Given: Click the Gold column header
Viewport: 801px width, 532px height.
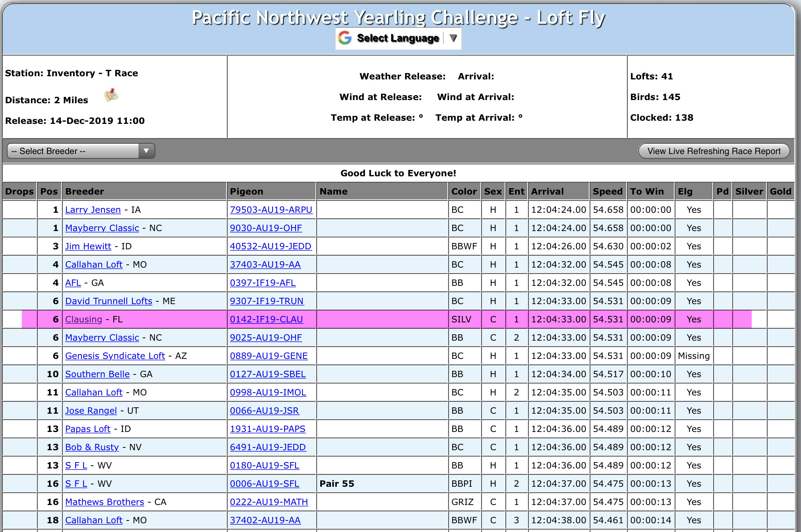Looking at the screenshot, I should [x=780, y=191].
